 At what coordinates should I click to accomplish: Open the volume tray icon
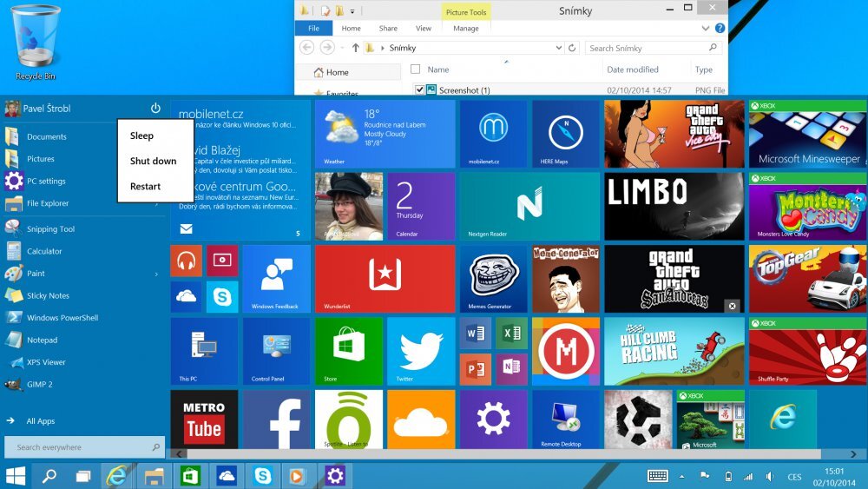coord(770,476)
